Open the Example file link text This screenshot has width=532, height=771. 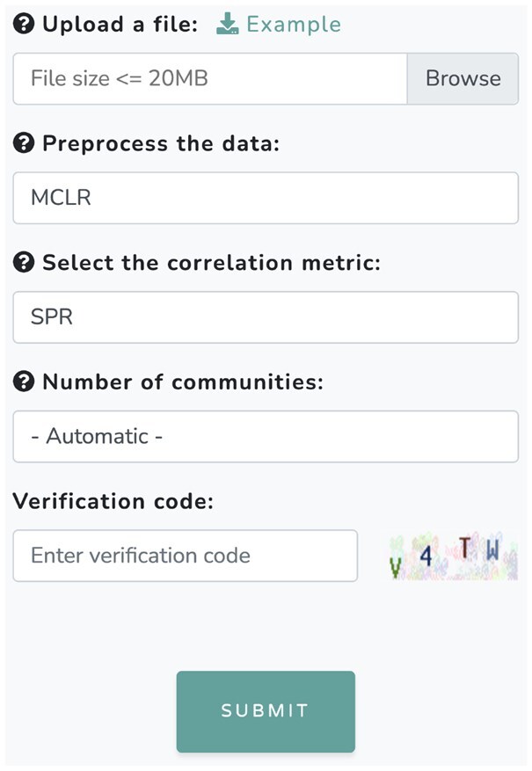294,25
